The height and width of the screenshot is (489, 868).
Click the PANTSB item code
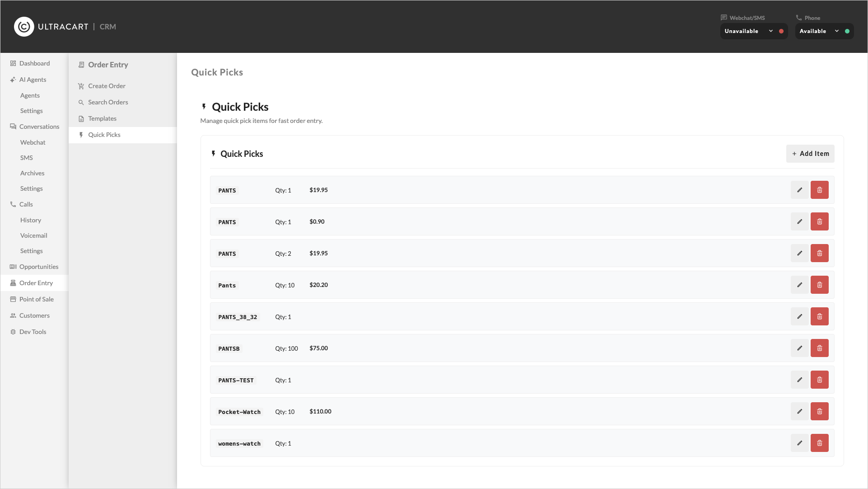click(229, 348)
